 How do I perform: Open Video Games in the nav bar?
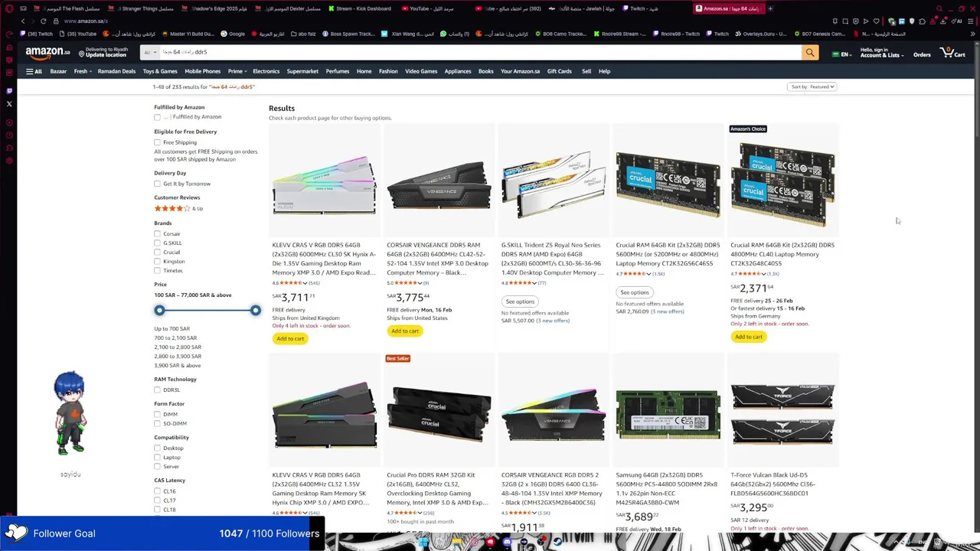pos(421,71)
